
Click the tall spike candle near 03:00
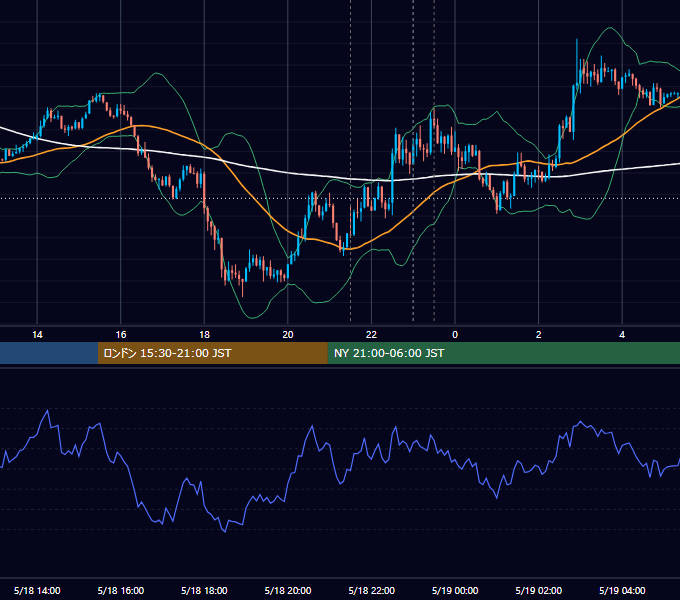pos(577,65)
